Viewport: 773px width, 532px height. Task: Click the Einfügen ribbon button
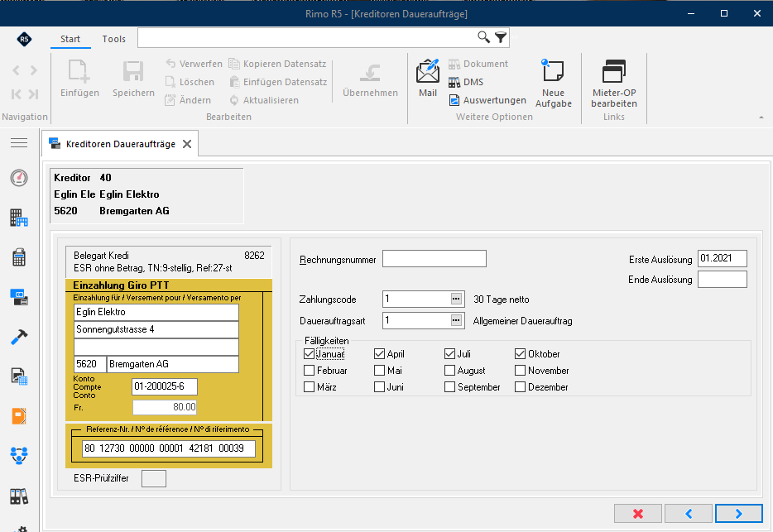tap(79, 79)
